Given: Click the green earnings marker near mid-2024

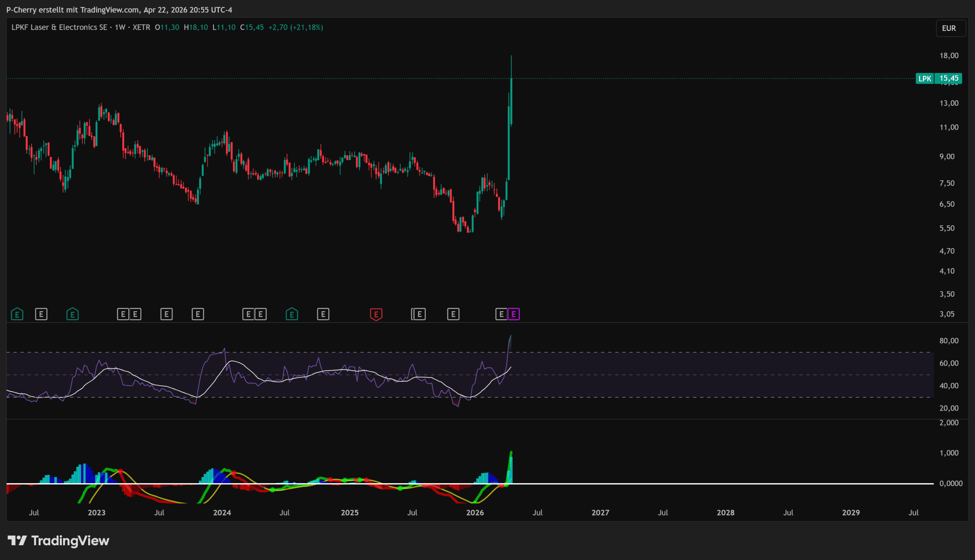Looking at the screenshot, I should pos(292,314).
